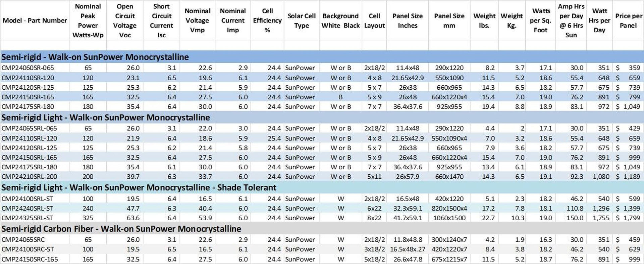Click the 'Nominal Peak Power Watts-Wp' header

tap(88, 20)
